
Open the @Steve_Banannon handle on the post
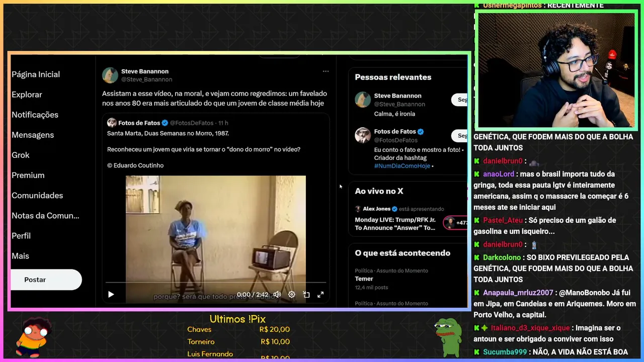pyautogui.click(x=147, y=79)
